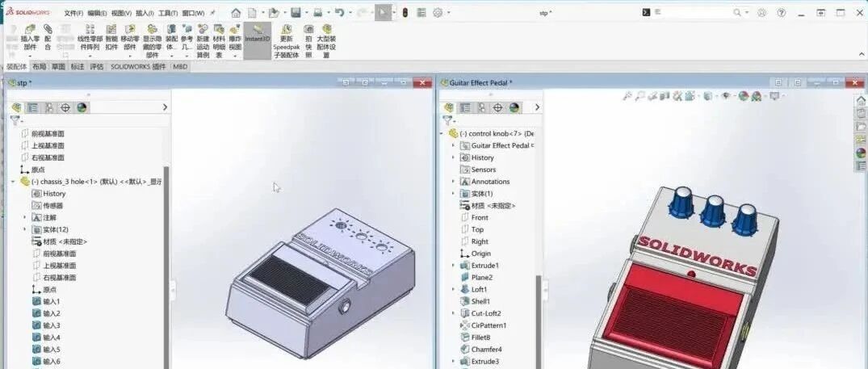This screenshot has height=369, width=868.
Task: Expand Loft1 feature node
Action: 453,289
